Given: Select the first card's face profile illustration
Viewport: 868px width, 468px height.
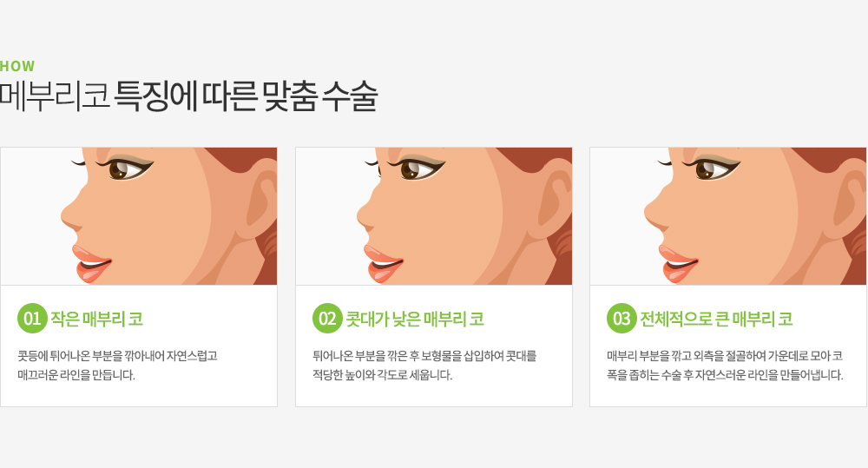Looking at the screenshot, I should click(139, 216).
